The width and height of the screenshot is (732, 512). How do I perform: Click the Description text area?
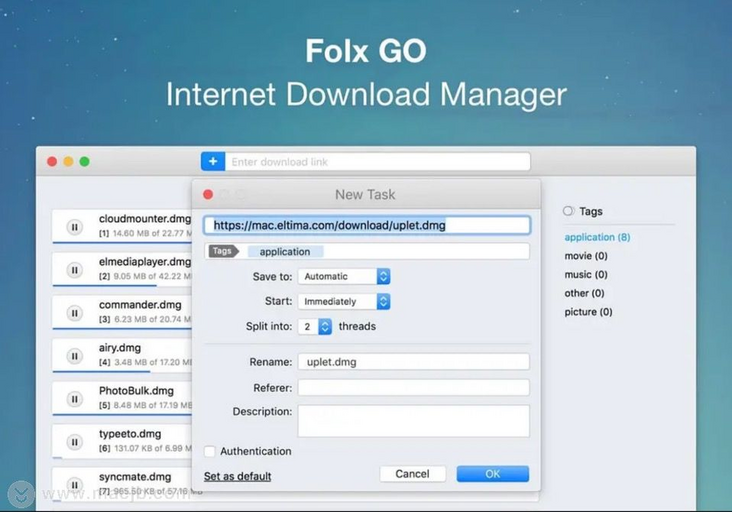[414, 421]
